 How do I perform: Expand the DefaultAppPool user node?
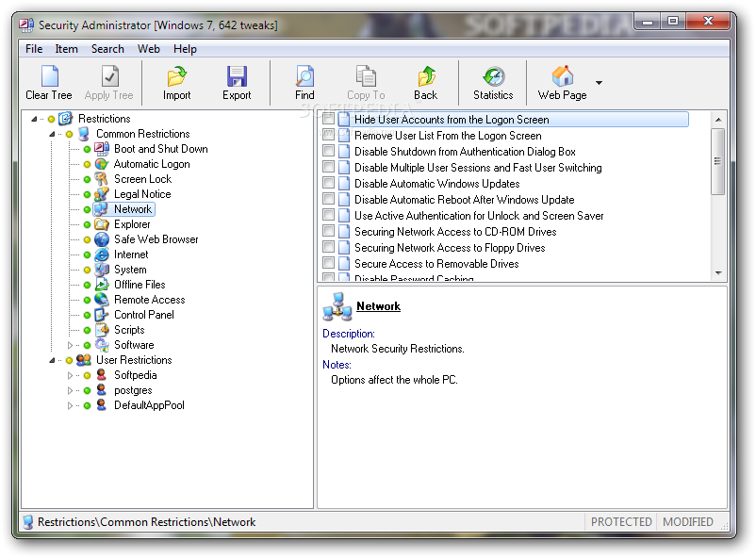(x=70, y=405)
